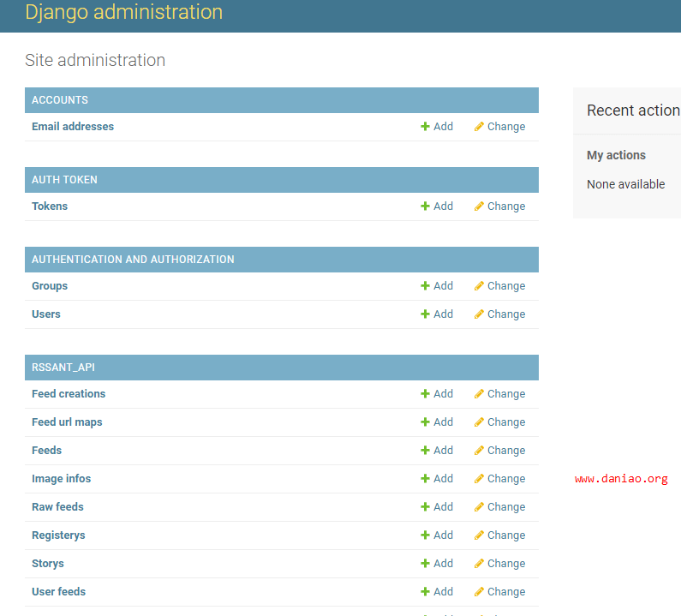
Task: Open the Registerys model link
Action: 58,535
